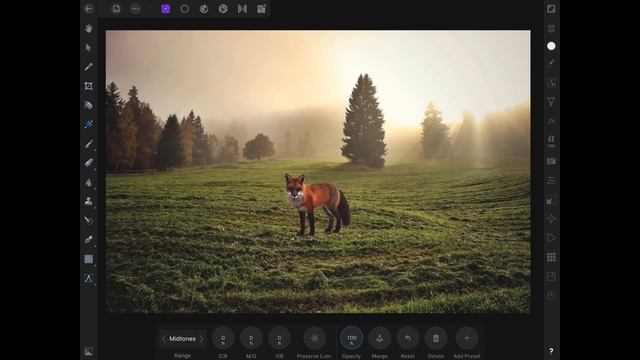This screenshot has width=640, height=360.
Task: Select the Colour Picker eyedropper tool
Action: pos(89,67)
